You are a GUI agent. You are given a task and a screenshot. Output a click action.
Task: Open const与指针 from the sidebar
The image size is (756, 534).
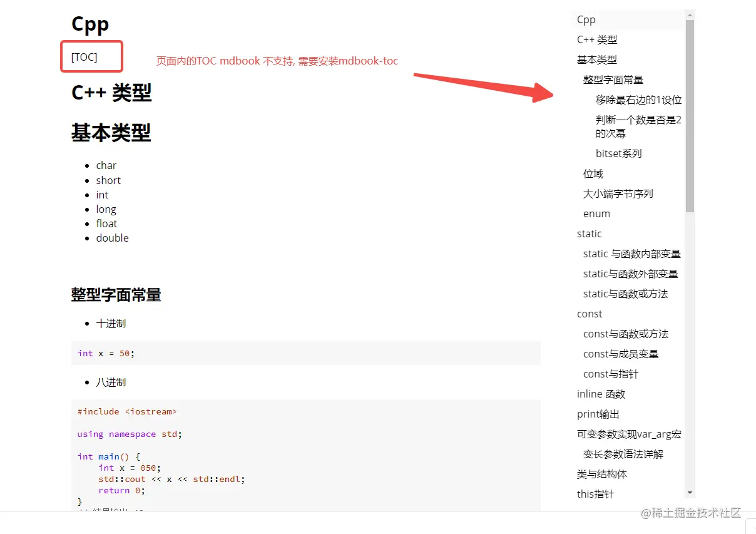610,374
